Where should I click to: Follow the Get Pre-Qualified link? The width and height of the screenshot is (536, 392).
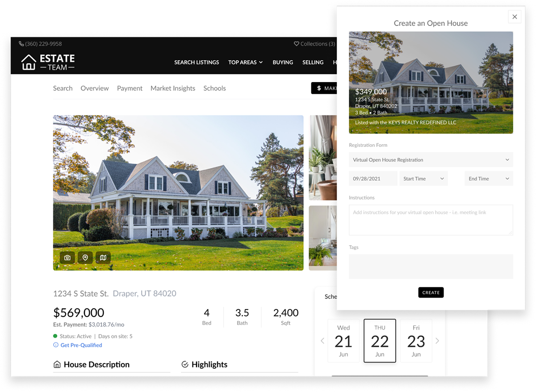(81, 345)
